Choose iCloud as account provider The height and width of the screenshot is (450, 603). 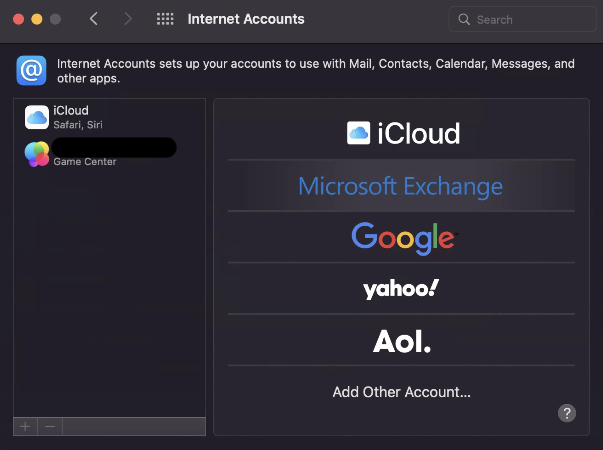pyautogui.click(x=402, y=133)
